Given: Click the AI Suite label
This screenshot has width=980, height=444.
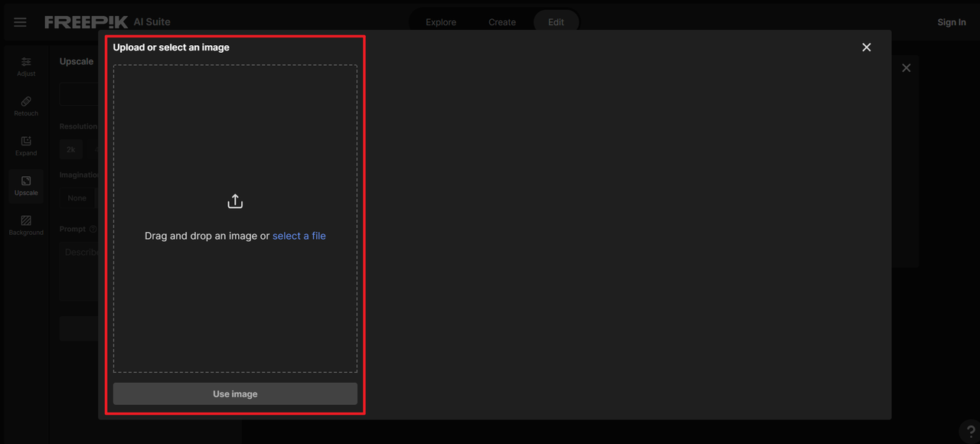Looking at the screenshot, I should (152, 22).
